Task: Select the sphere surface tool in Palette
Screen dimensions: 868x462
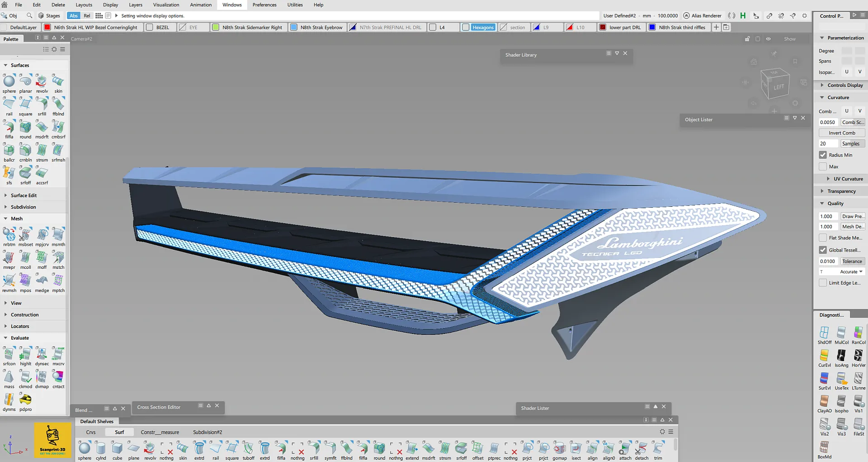Action: click(9, 81)
